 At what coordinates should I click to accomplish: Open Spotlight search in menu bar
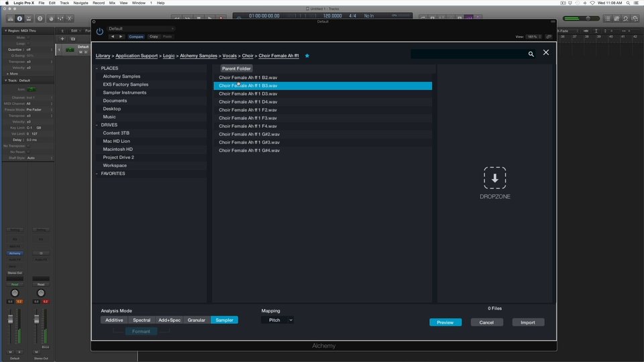click(x=628, y=3)
